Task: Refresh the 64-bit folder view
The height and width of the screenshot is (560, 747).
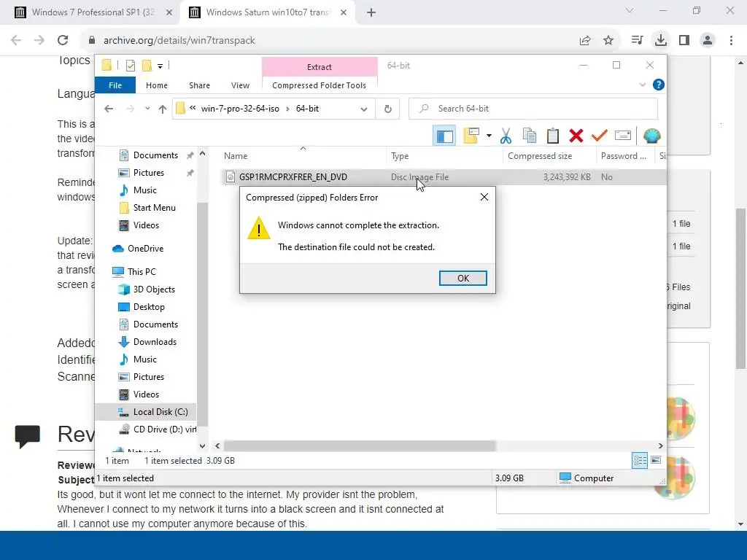Action: pos(388,109)
